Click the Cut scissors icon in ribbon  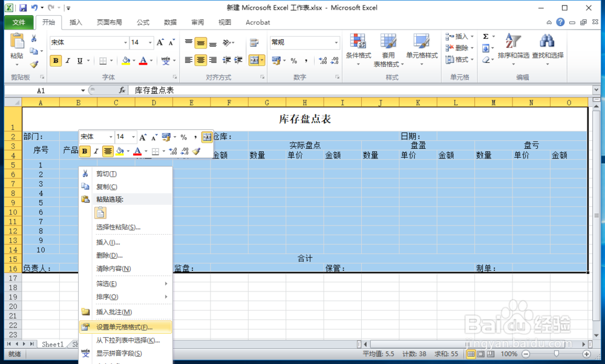pyautogui.click(x=34, y=39)
